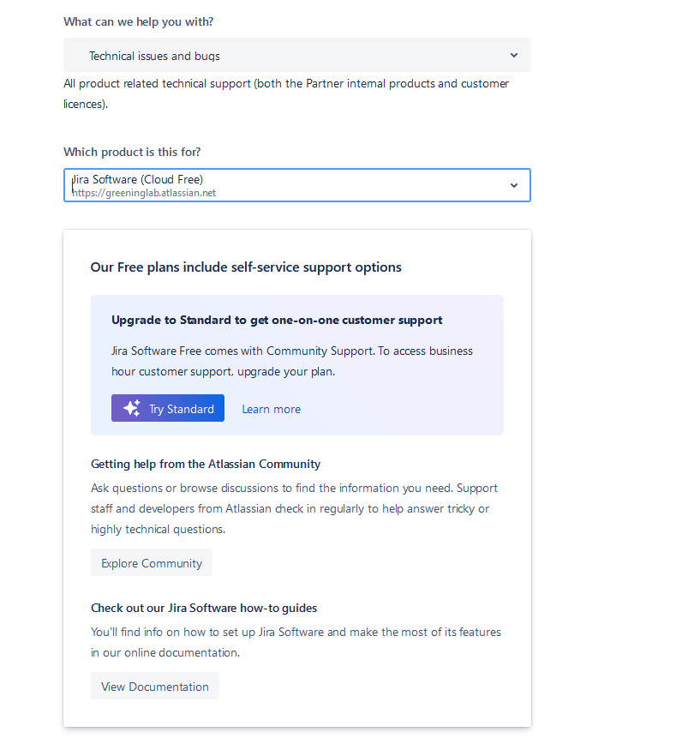Expand the chevron beside Technical issues and bugs
This screenshot has height=756, width=700.
coord(514,56)
